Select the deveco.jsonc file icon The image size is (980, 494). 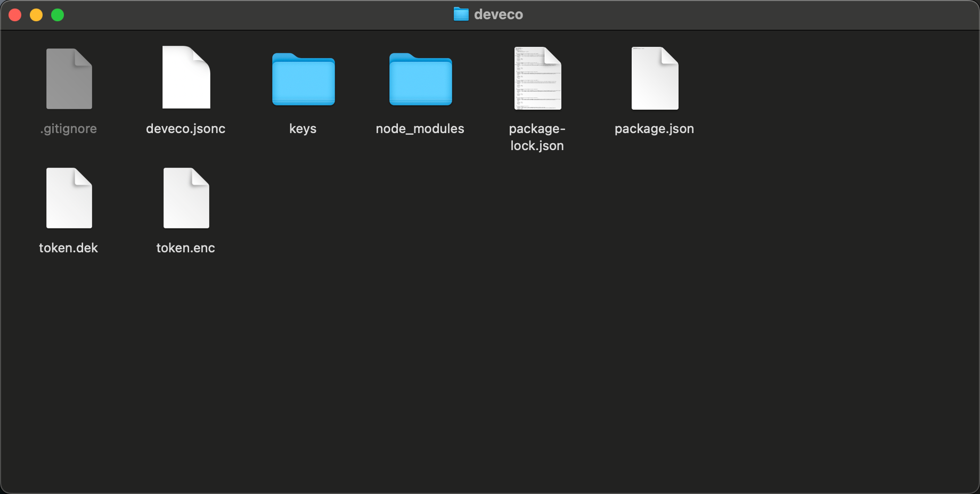(x=186, y=78)
